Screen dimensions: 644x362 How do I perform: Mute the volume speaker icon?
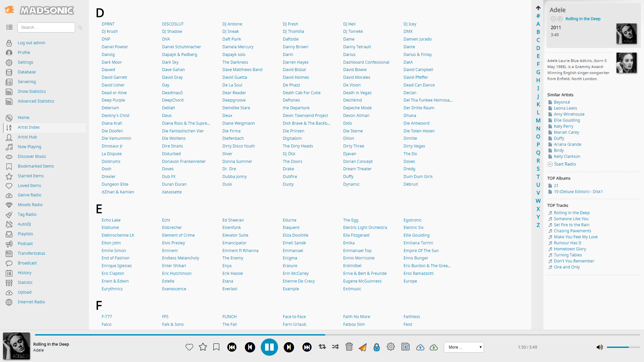pyautogui.click(x=599, y=347)
